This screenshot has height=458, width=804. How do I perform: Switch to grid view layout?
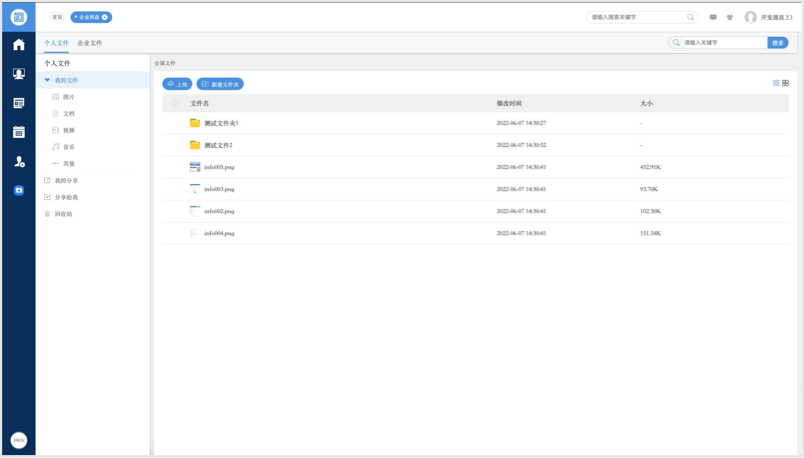tap(786, 83)
